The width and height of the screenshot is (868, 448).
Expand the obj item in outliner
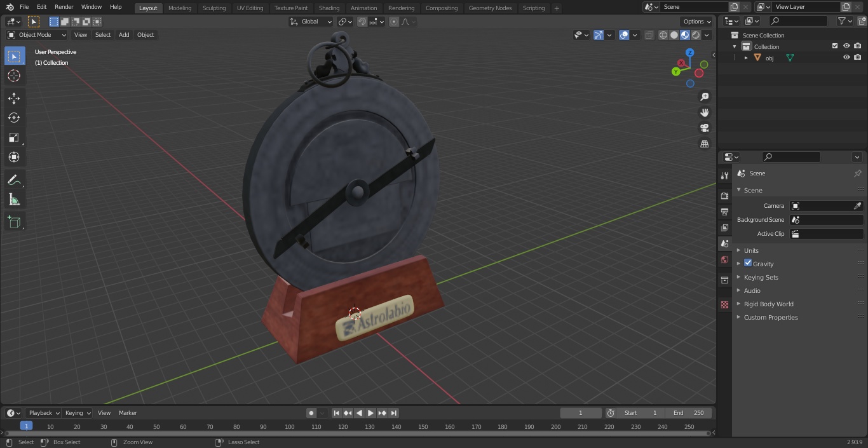(746, 58)
